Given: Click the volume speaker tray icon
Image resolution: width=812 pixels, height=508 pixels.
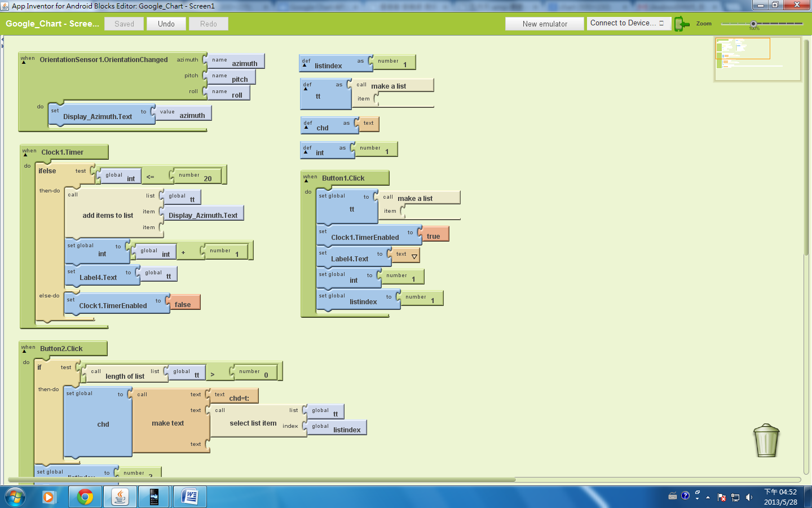Looking at the screenshot, I should [x=749, y=497].
